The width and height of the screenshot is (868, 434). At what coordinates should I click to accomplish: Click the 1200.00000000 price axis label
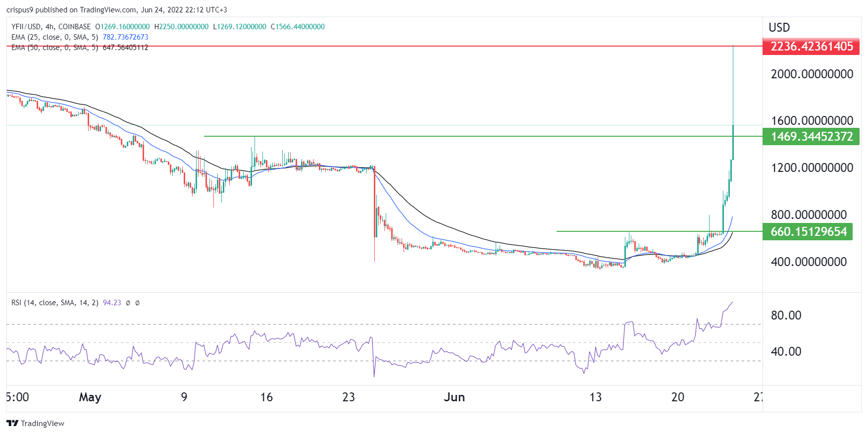tap(812, 168)
